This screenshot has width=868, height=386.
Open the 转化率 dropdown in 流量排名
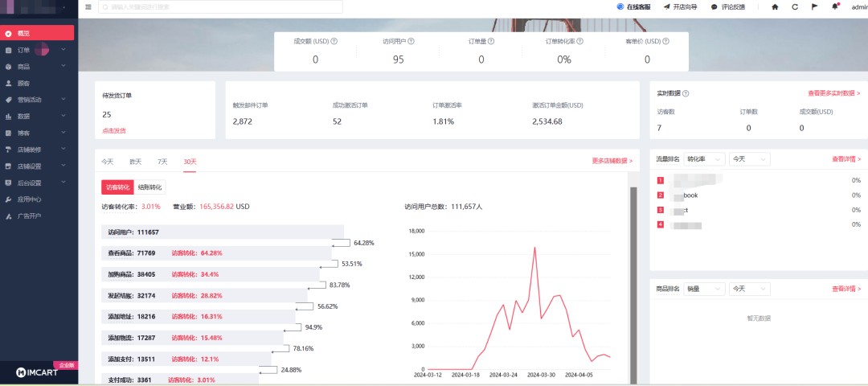click(x=705, y=159)
